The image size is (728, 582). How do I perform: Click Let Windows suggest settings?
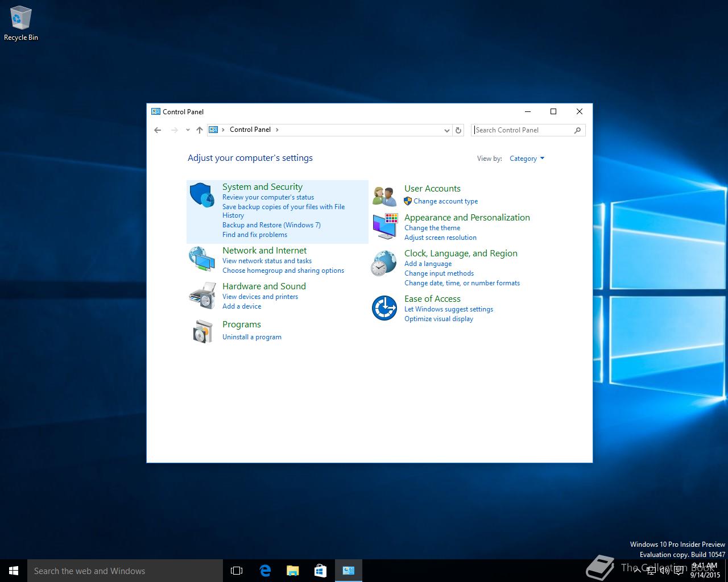449,309
